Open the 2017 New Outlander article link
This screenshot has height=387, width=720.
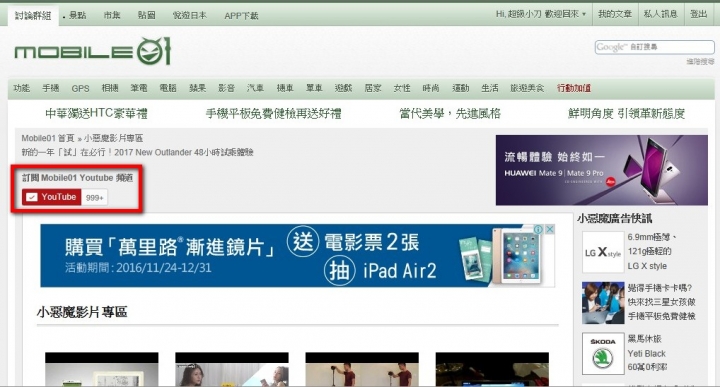tap(137, 152)
